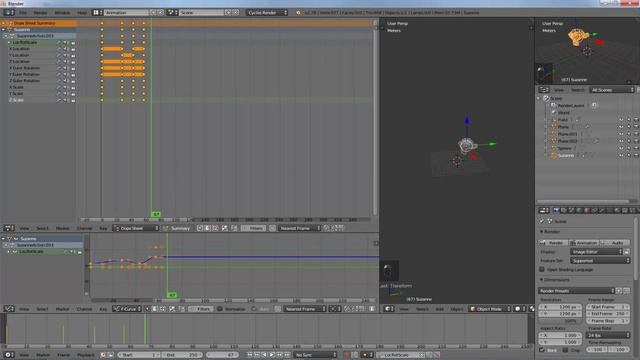640x360 pixels.
Task: Open the Help menu in the top bar
Action: (82, 13)
